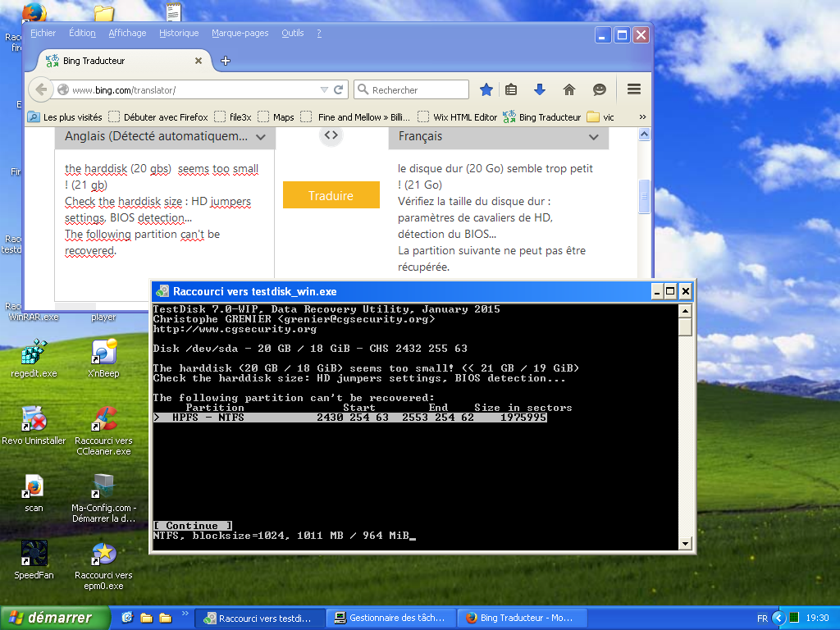
Task: Open the Historique menu
Action: [179, 33]
